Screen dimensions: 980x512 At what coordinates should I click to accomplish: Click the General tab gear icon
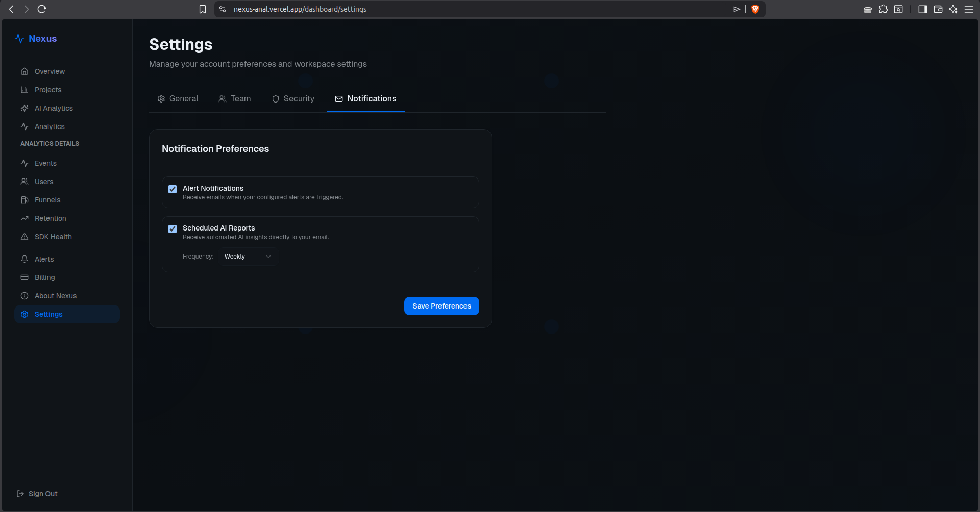point(161,99)
